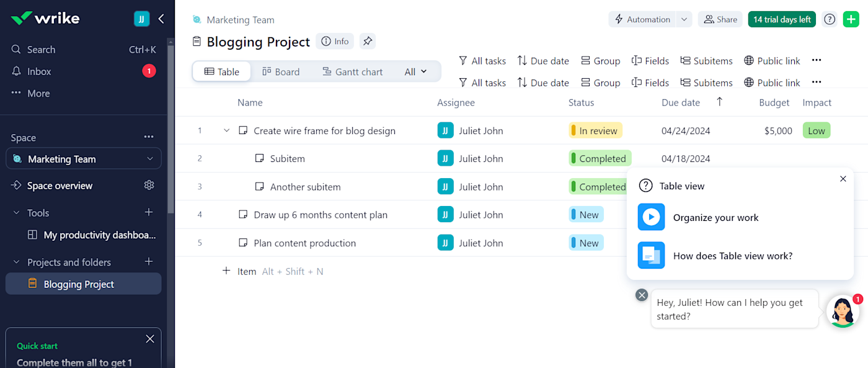The width and height of the screenshot is (868, 368).
Task: Click the green plus create button
Action: pyautogui.click(x=851, y=19)
